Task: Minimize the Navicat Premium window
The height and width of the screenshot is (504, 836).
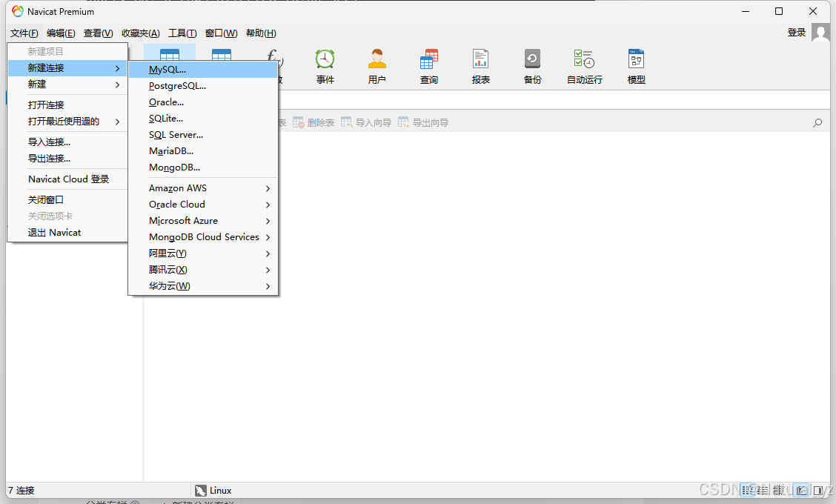Action: (746, 11)
